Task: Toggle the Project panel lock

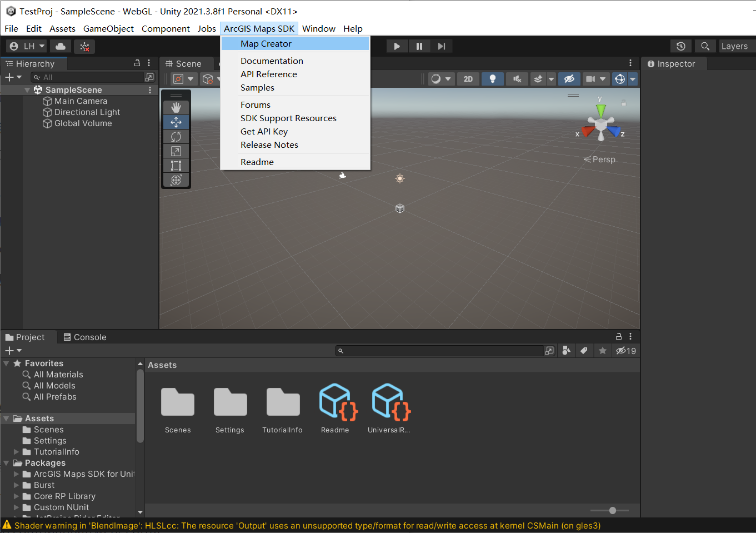Action: pyautogui.click(x=619, y=336)
